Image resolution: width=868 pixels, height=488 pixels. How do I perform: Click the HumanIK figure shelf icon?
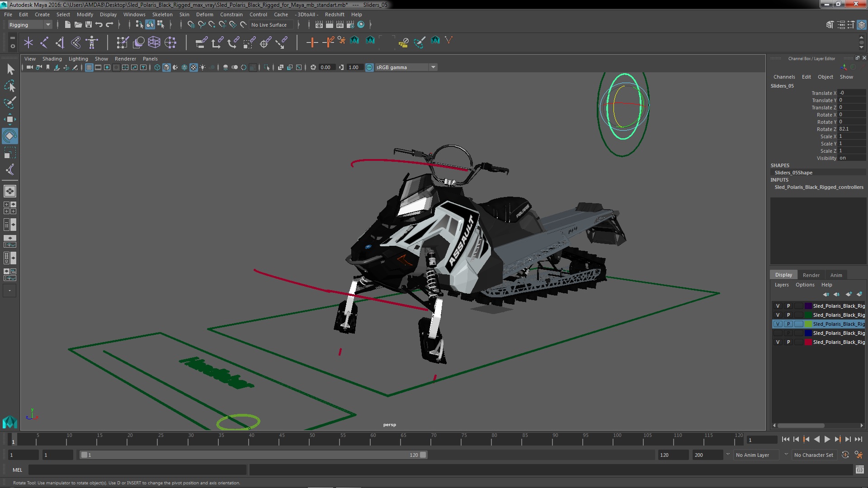coord(92,42)
